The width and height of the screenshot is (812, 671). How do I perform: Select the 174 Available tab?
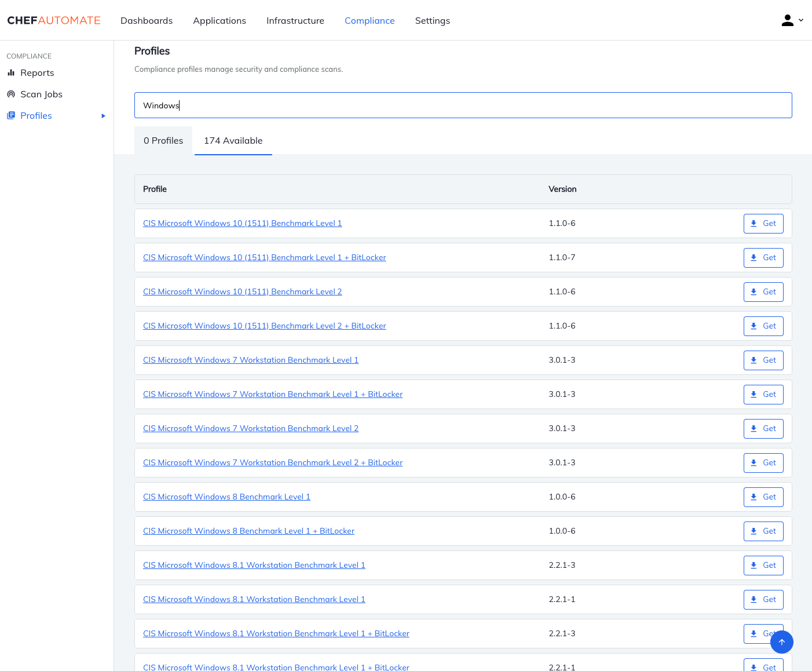[x=233, y=141]
